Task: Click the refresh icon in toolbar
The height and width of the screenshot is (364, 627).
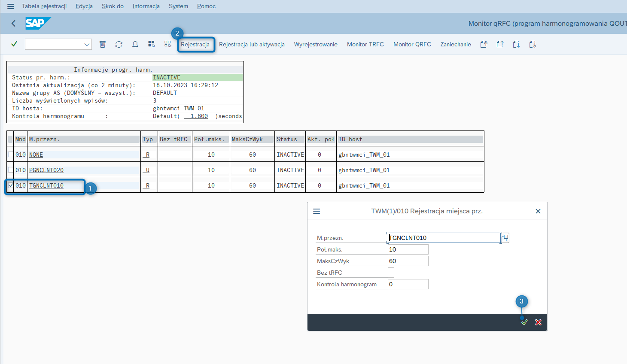Action: [119, 44]
